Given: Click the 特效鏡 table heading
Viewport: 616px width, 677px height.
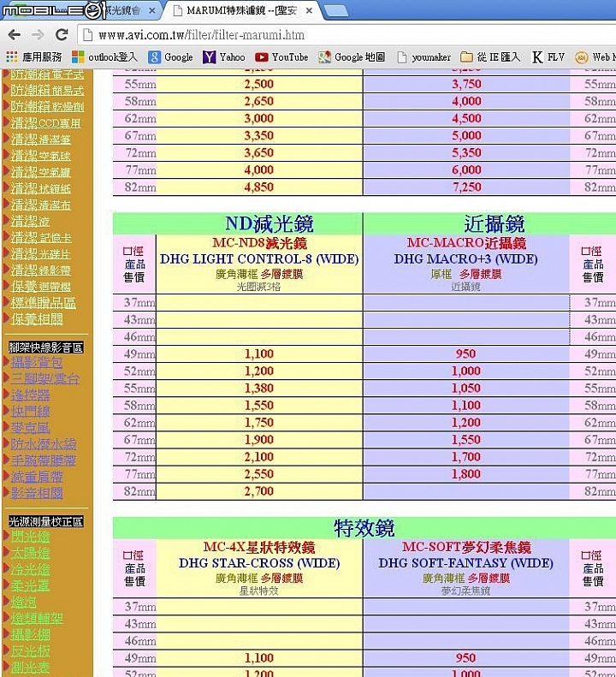Looking at the screenshot, I should tap(364, 528).
